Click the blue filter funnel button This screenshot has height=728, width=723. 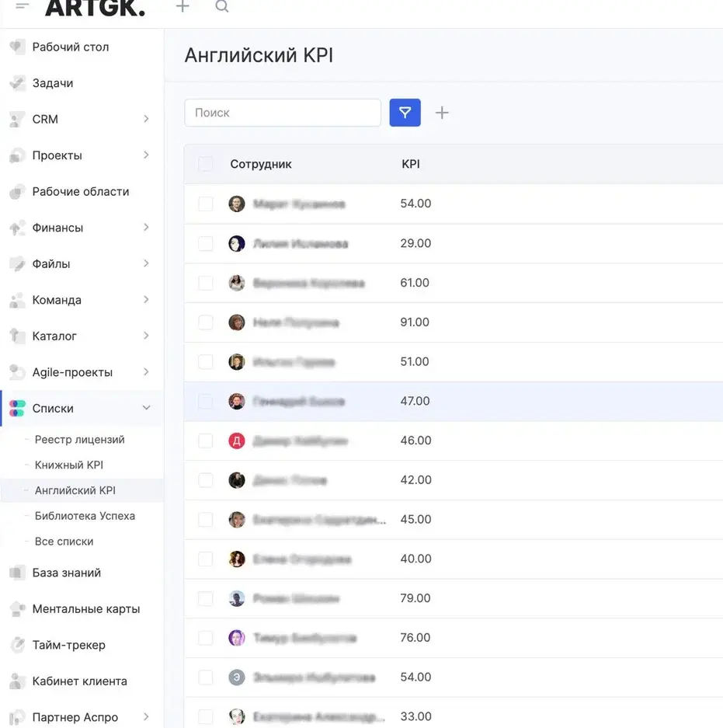tap(405, 113)
